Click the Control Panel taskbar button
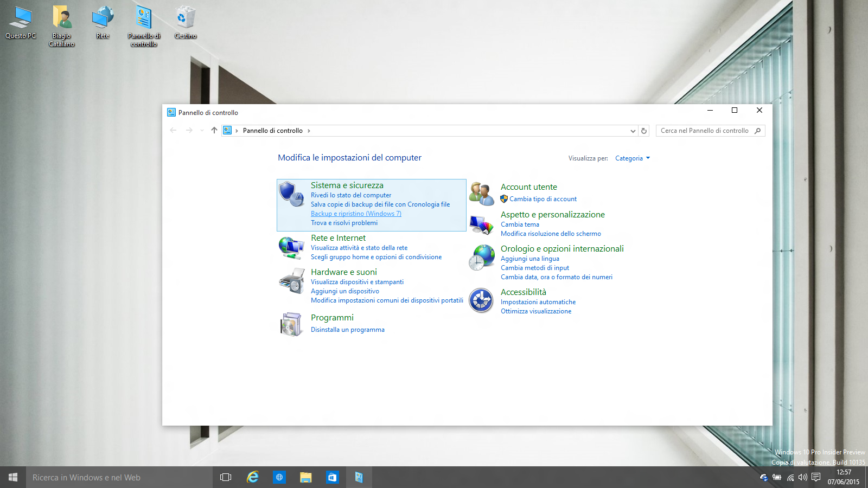Screen dimensions: 868x488 coord(359,477)
